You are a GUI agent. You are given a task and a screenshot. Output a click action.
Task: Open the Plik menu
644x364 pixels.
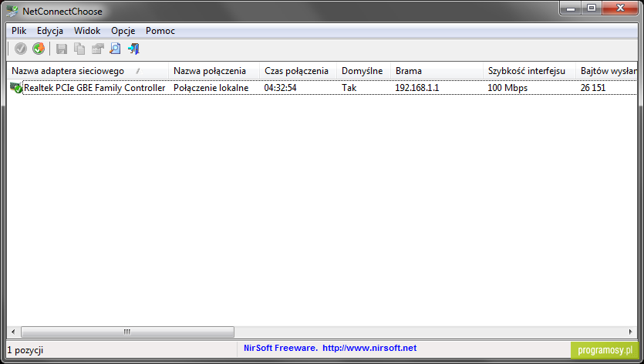pos(19,31)
